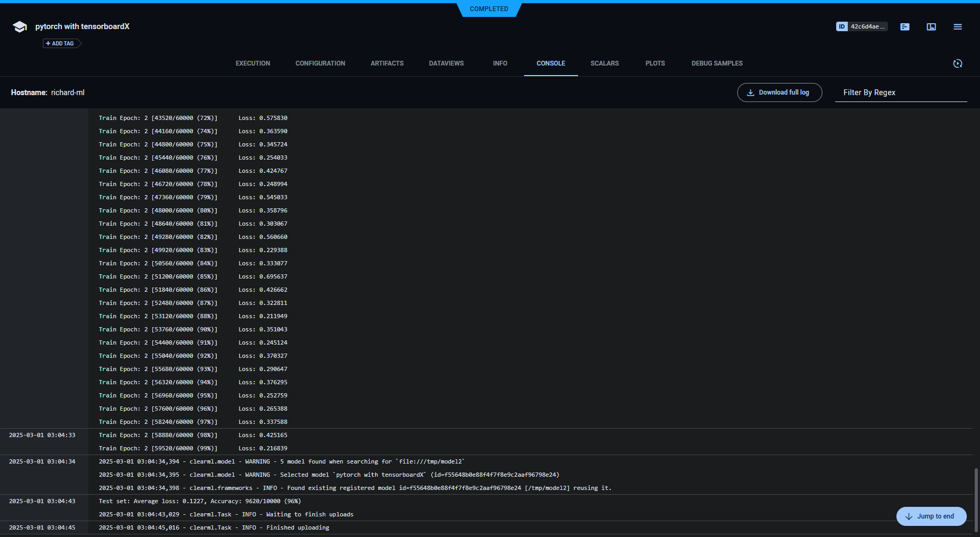Open the PLOTS tab
The height and width of the screenshot is (537, 980).
click(655, 63)
